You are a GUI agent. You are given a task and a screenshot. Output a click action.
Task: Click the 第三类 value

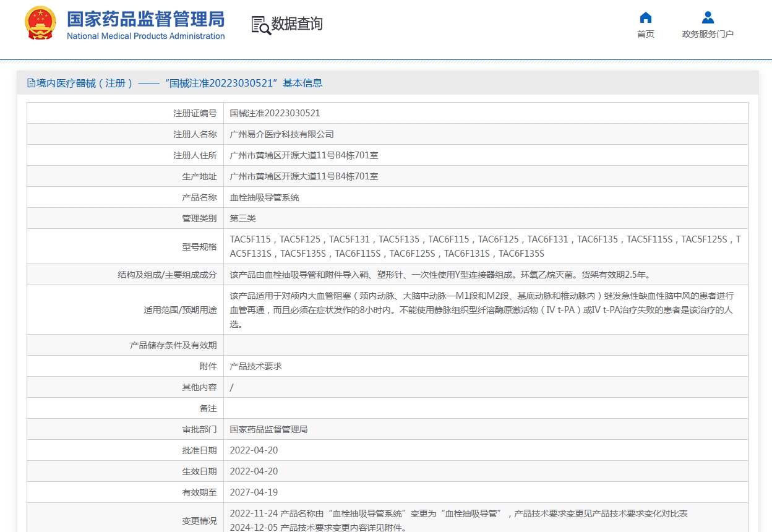pyautogui.click(x=242, y=218)
